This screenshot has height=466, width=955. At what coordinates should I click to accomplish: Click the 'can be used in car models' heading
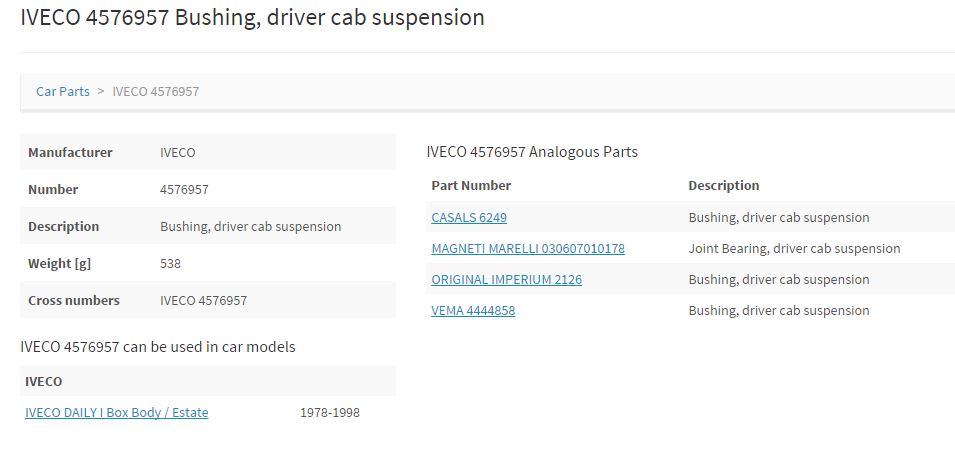(x=158, y=347)
